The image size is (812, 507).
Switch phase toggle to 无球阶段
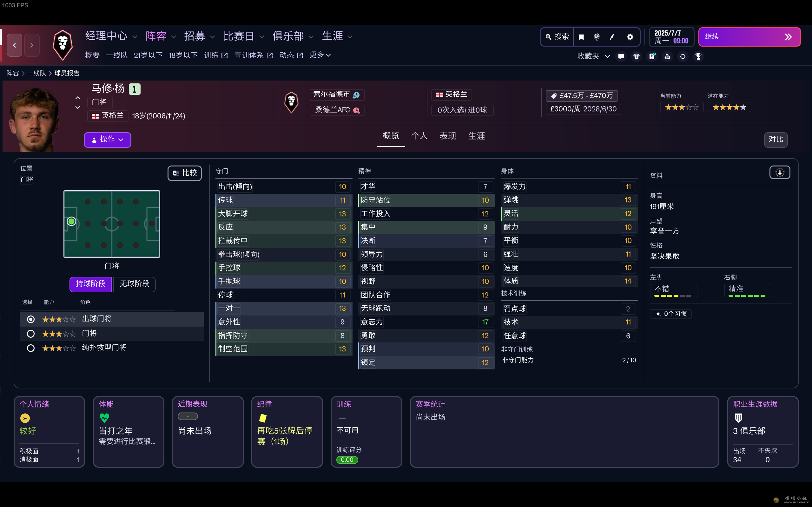click(x=134, y=284)
